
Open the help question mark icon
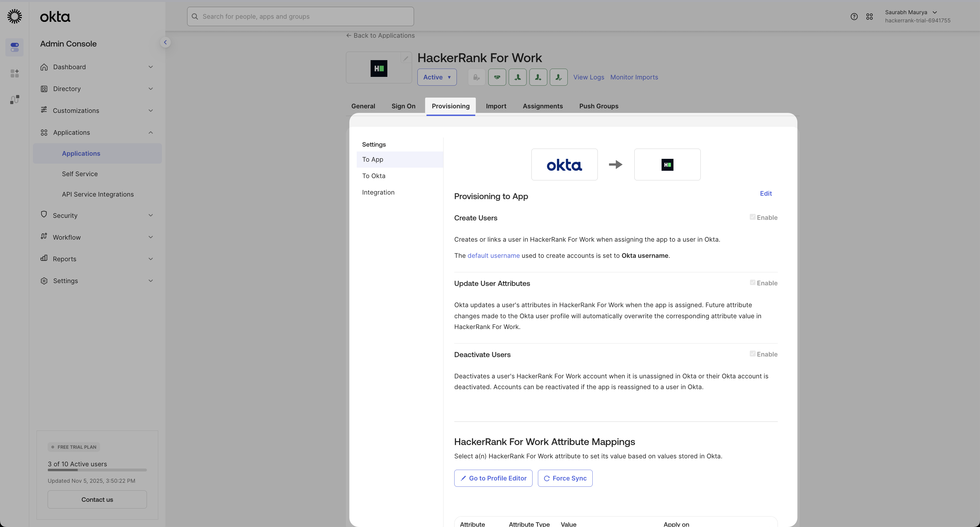coord(854,17)
